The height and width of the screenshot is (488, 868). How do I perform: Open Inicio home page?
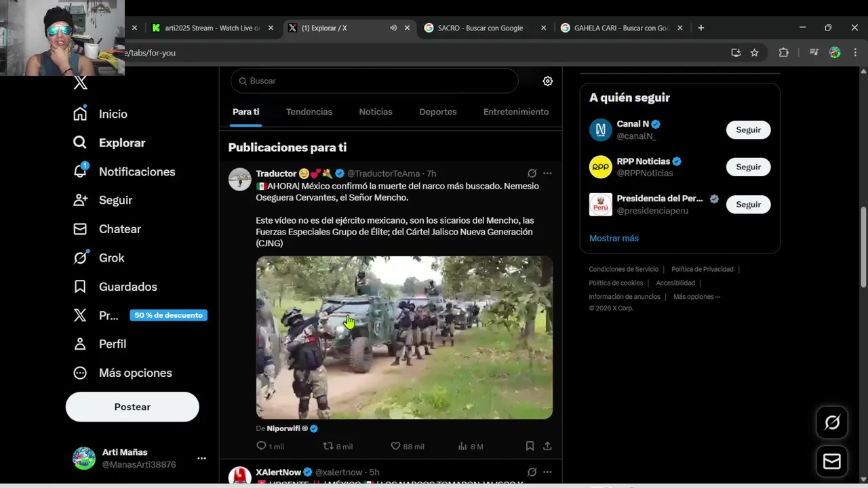(x=100, y=114)
